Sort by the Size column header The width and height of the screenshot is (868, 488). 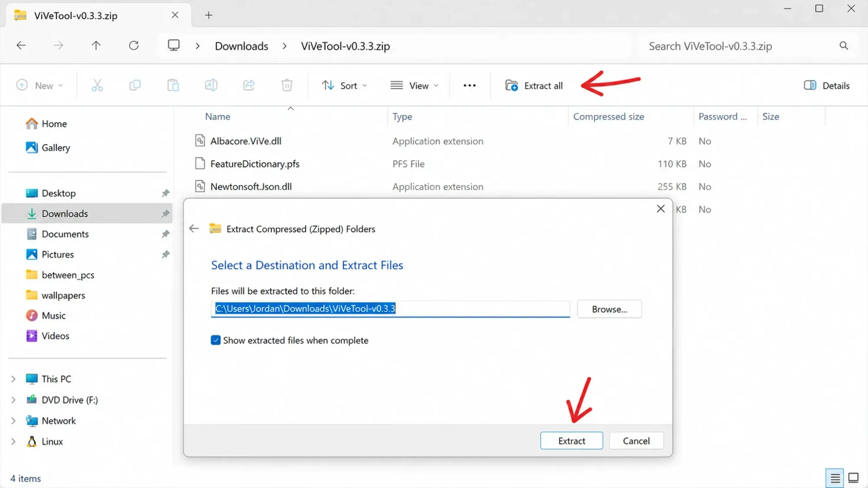(770, 116)
